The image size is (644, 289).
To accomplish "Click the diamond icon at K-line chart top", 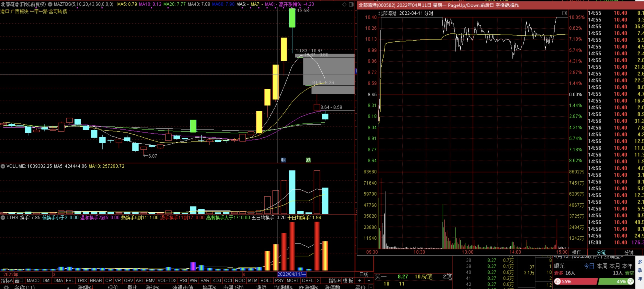I will 344,4.
